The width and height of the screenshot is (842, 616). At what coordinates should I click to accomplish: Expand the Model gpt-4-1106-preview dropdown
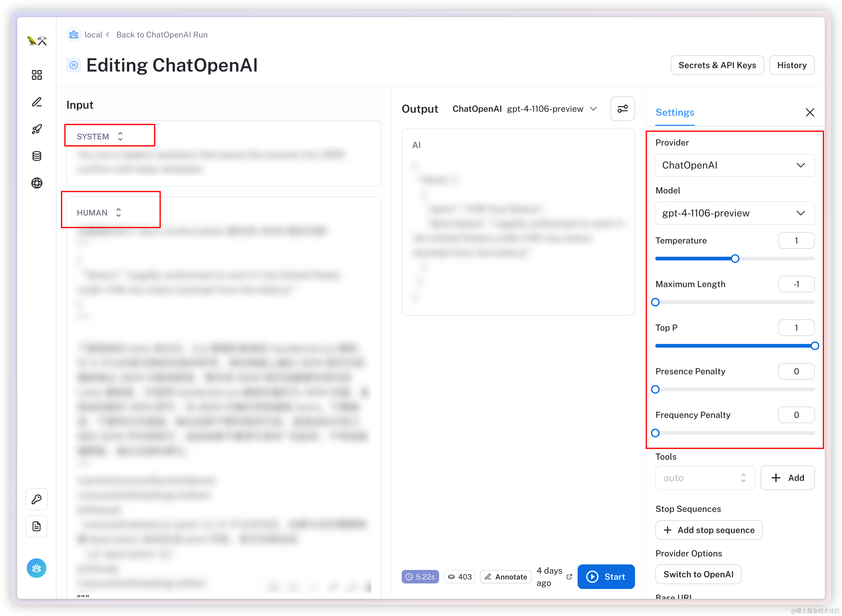735,213
